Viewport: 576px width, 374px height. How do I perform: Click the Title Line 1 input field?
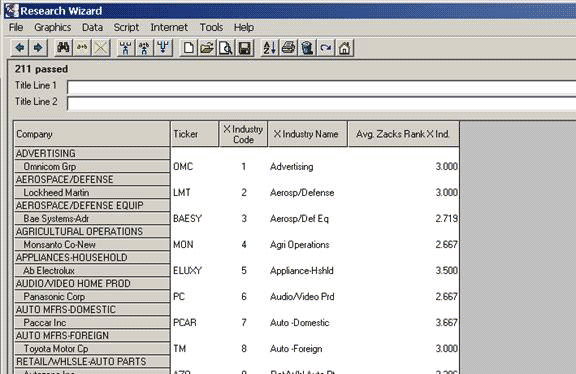(x=321, y=87)
